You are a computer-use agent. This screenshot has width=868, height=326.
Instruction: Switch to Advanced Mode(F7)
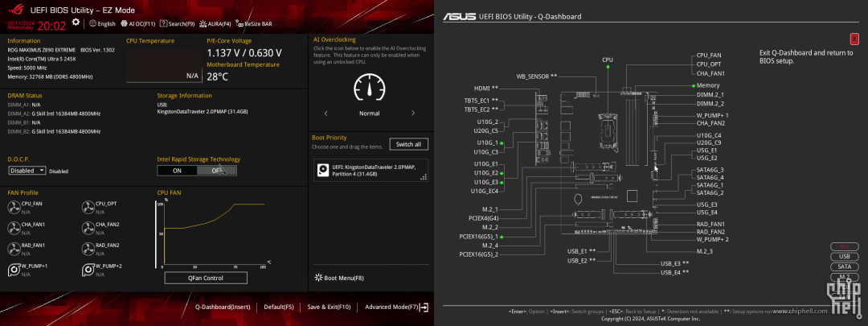[x=395, y=307]
